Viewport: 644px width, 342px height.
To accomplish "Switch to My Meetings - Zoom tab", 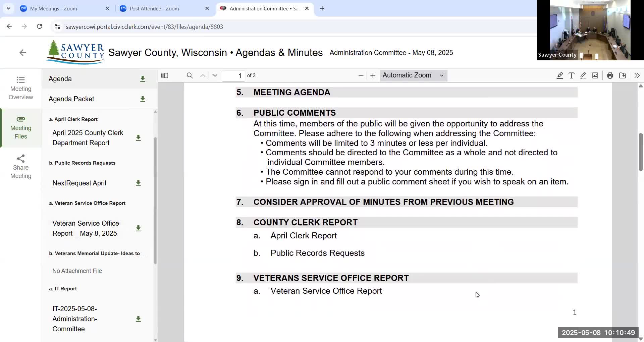I will [x=64, y=8].
